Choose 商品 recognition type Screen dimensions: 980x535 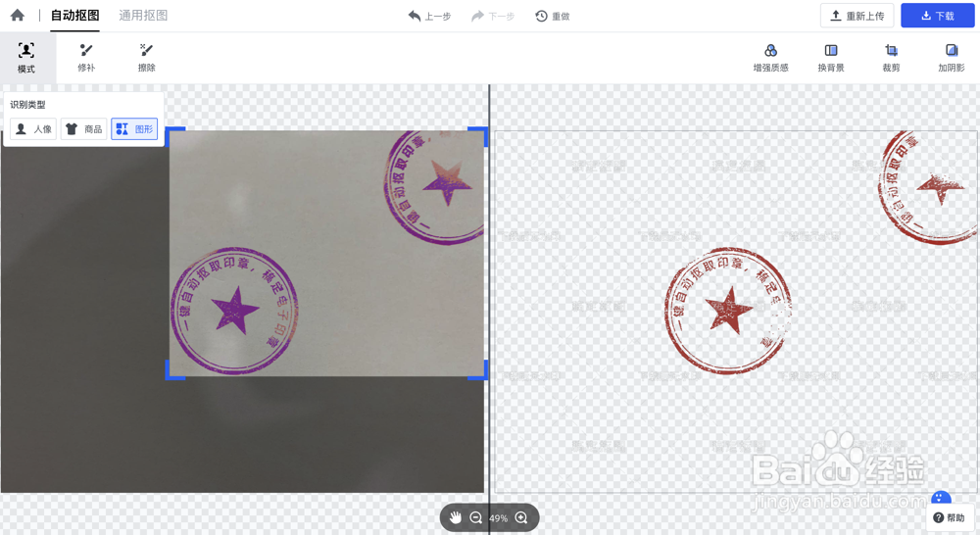[83, 128]
